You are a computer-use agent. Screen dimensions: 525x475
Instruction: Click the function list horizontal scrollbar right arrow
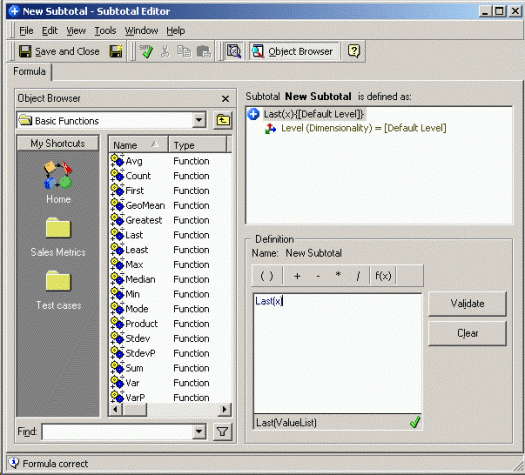pos(224,409)
